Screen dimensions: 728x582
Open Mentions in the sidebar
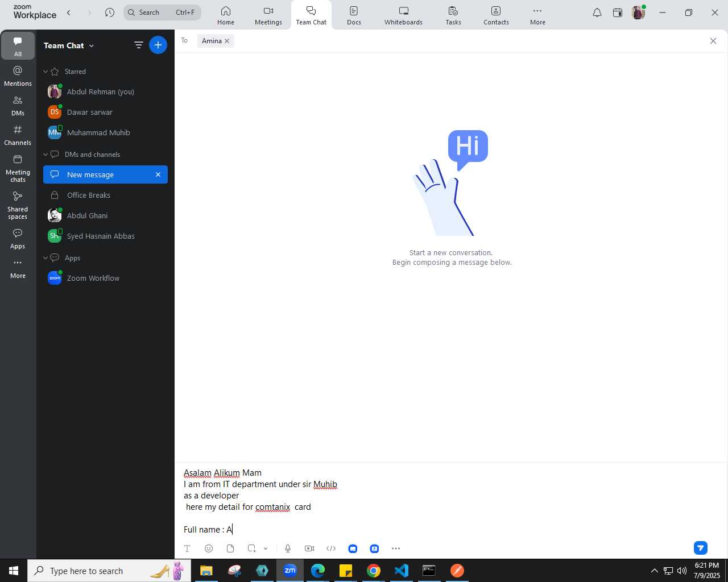pyautogui.click(x=18, y=76)
